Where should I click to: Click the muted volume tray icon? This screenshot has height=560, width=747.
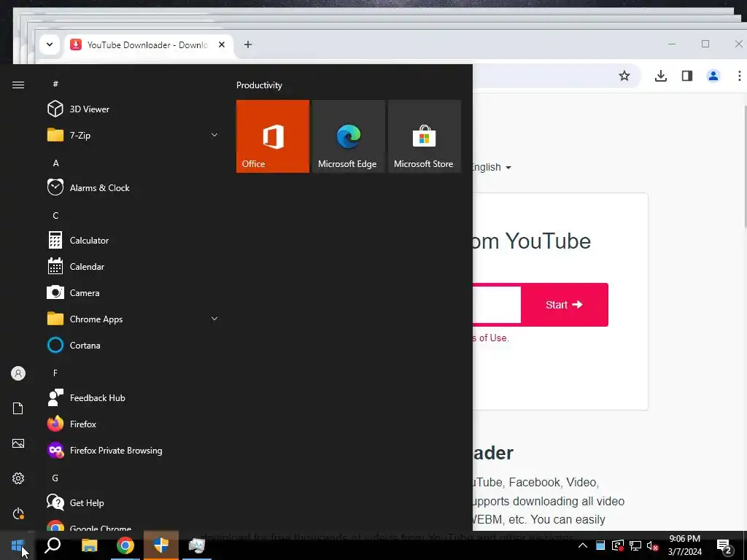click(x=652, y=545)
